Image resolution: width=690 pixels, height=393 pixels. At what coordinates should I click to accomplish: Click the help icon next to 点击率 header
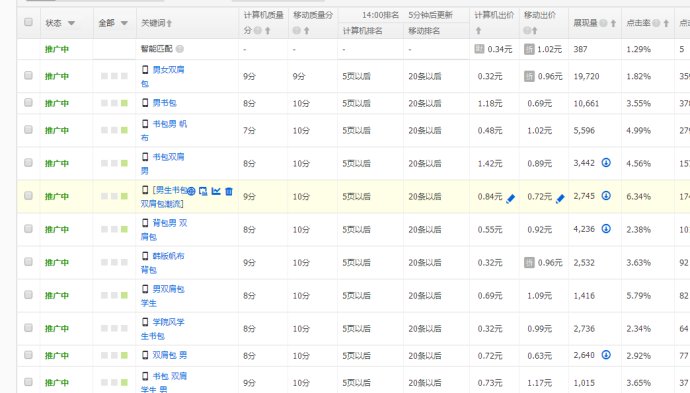point(656,23)
